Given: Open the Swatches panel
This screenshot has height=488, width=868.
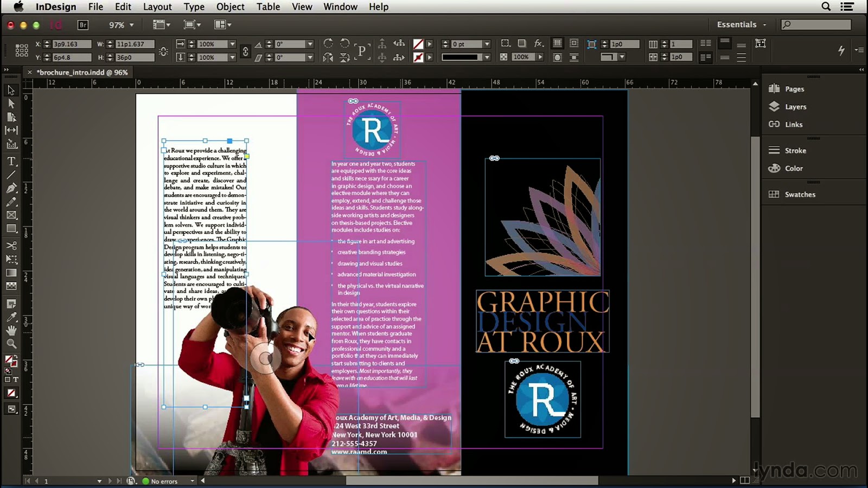Looking at the screenshot, I should [x=800, y=194].
